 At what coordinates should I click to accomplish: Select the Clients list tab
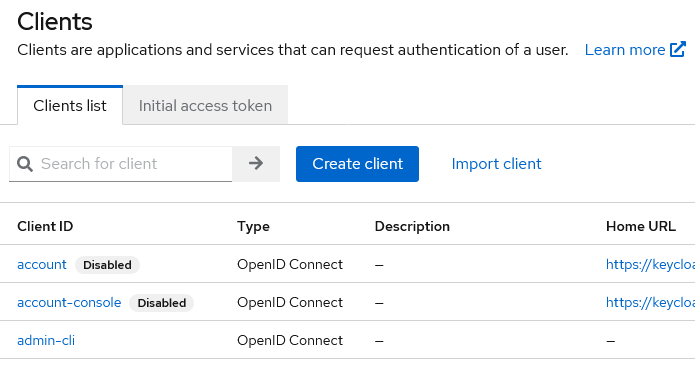pyautogui.click(x=70, y=105)
